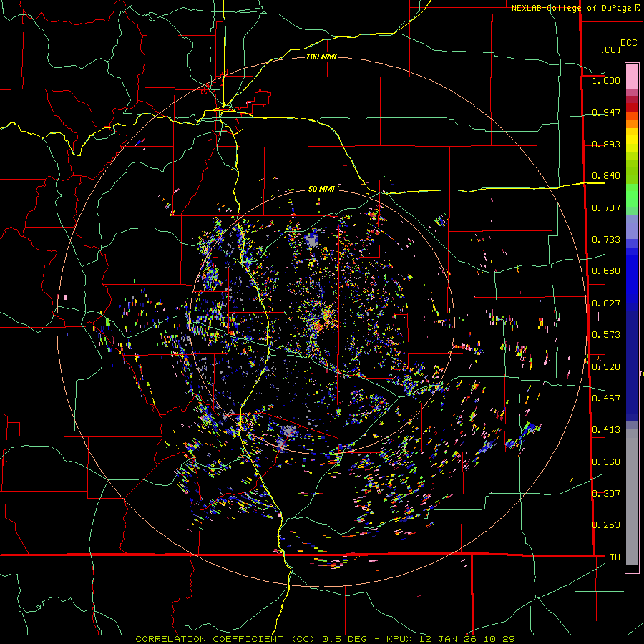The height and width of the screenshot is (644, 644).
Task: Click the 0.360 value on color scale
Action: 606,462
